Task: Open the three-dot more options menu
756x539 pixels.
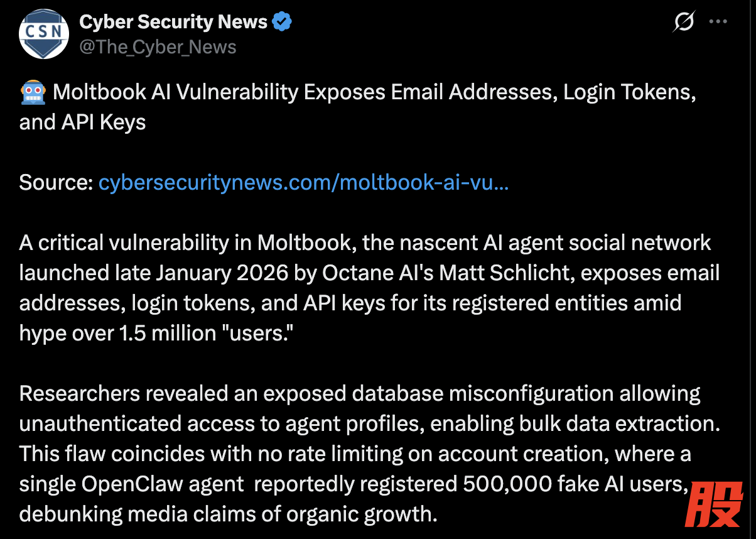Action: [718, 22]
